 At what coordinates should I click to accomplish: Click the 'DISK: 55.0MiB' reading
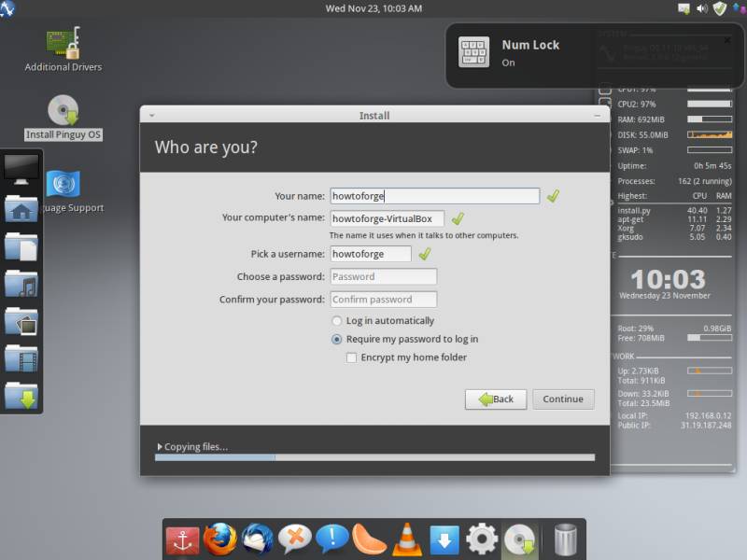pyautogui.click(x=642, y=134)
